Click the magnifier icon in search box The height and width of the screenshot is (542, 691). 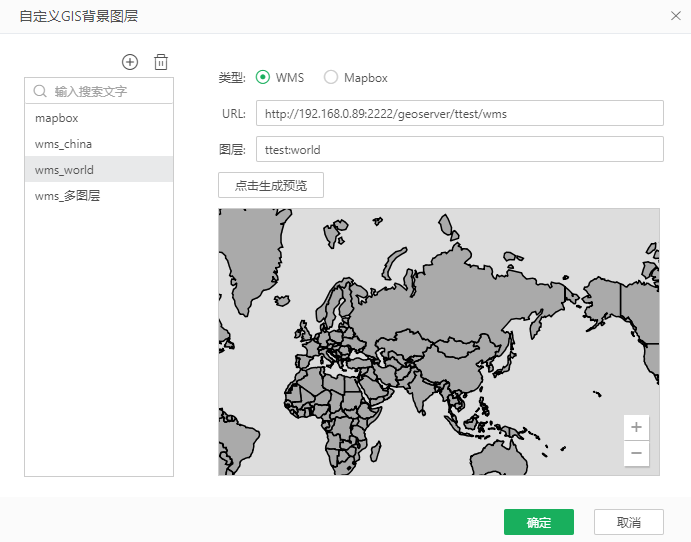41,91
